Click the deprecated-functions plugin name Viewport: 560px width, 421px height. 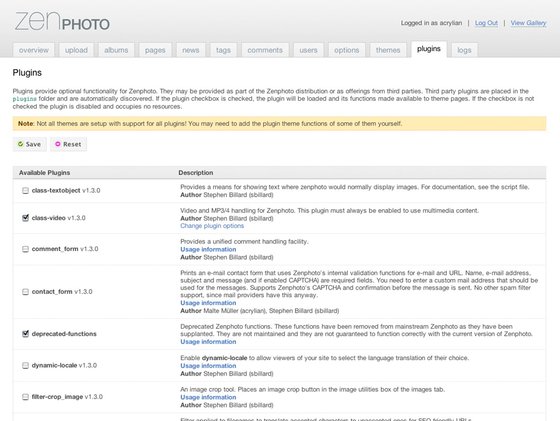point(64,334)
